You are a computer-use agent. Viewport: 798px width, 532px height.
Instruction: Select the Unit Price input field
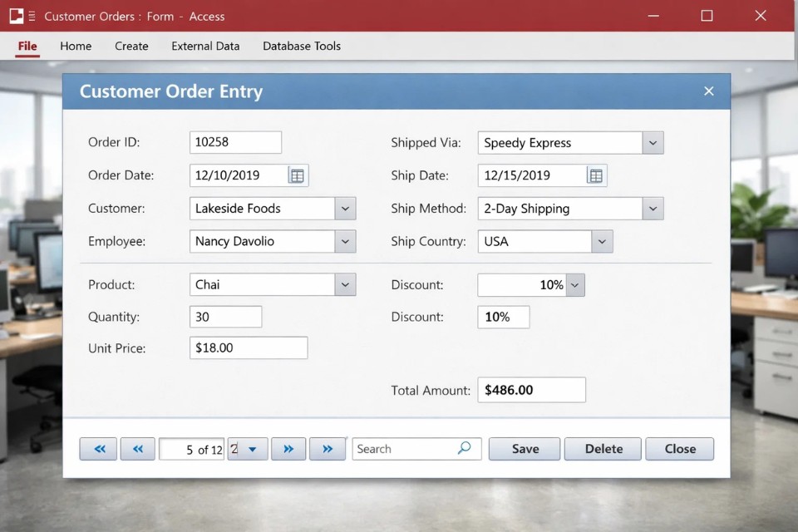(249, 348)
